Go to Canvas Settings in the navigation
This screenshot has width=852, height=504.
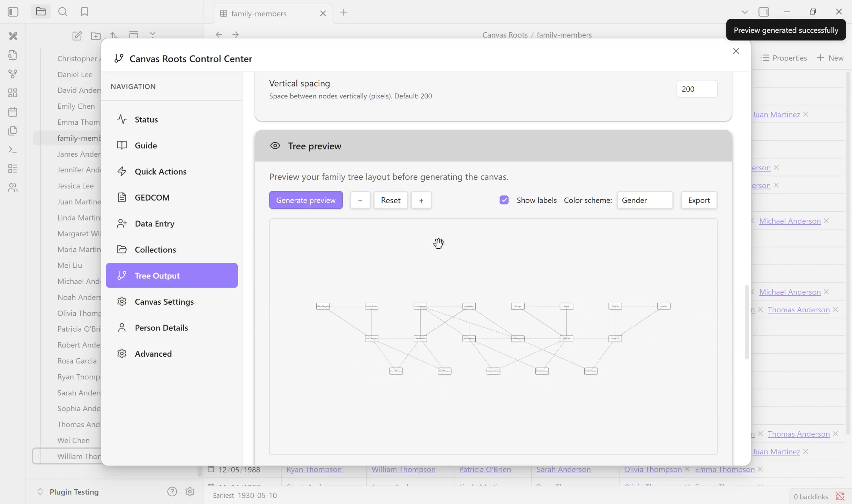(x=164, y=302)
